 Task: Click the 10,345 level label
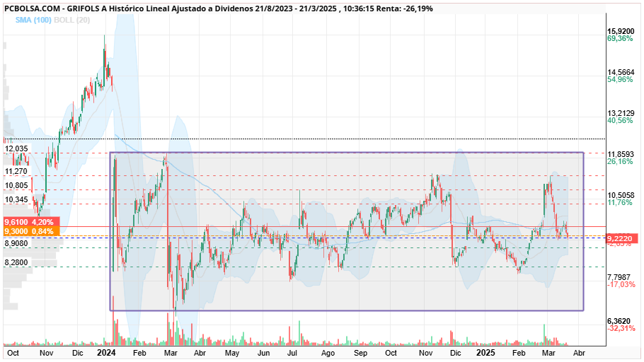coord(16,200)
